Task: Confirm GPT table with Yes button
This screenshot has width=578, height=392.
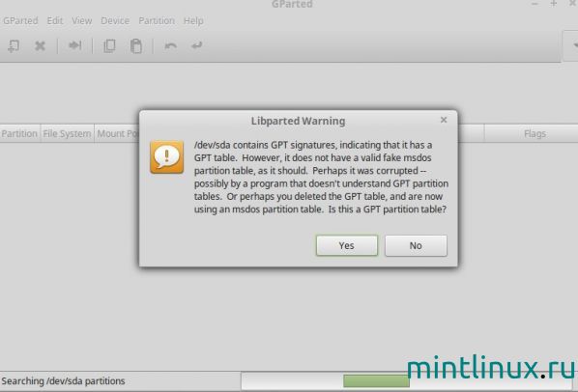Action: click(347, 245)
